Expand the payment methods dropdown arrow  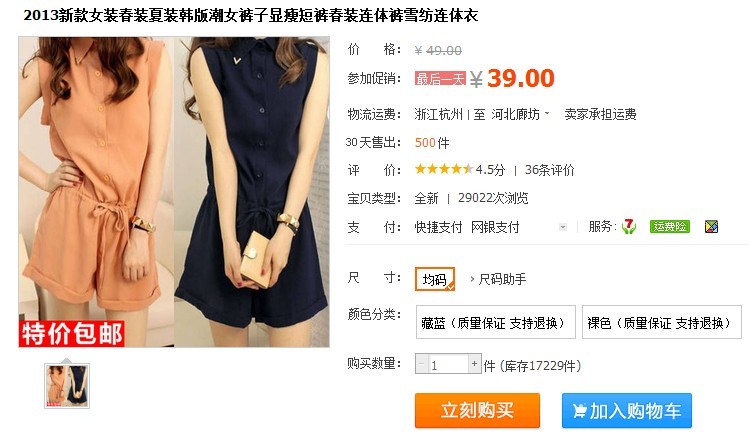563,227
